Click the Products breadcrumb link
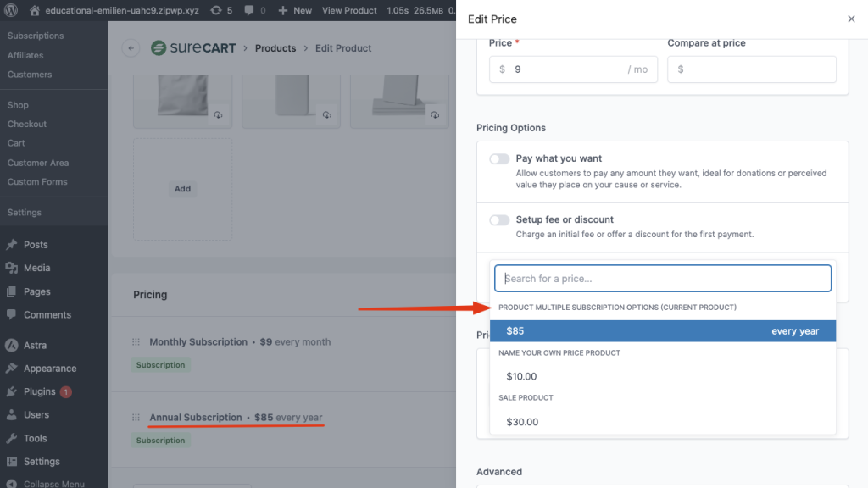This screenshot has height=488, width=868. coord(275,48)
